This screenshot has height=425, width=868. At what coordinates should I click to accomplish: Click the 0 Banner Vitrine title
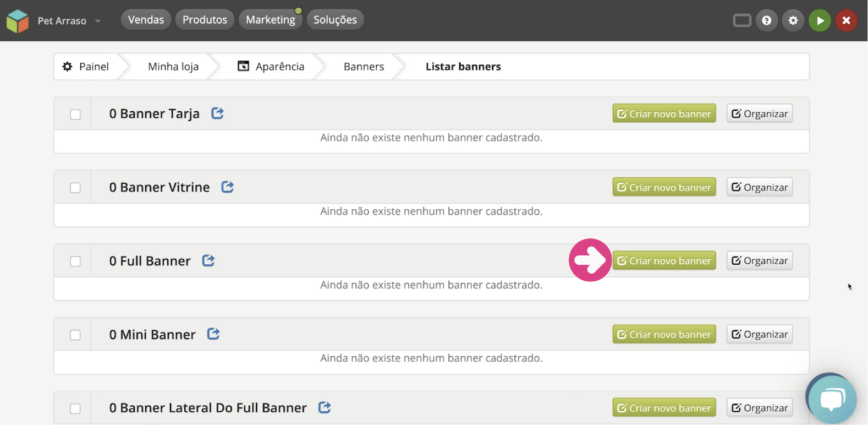coord(159,187)
